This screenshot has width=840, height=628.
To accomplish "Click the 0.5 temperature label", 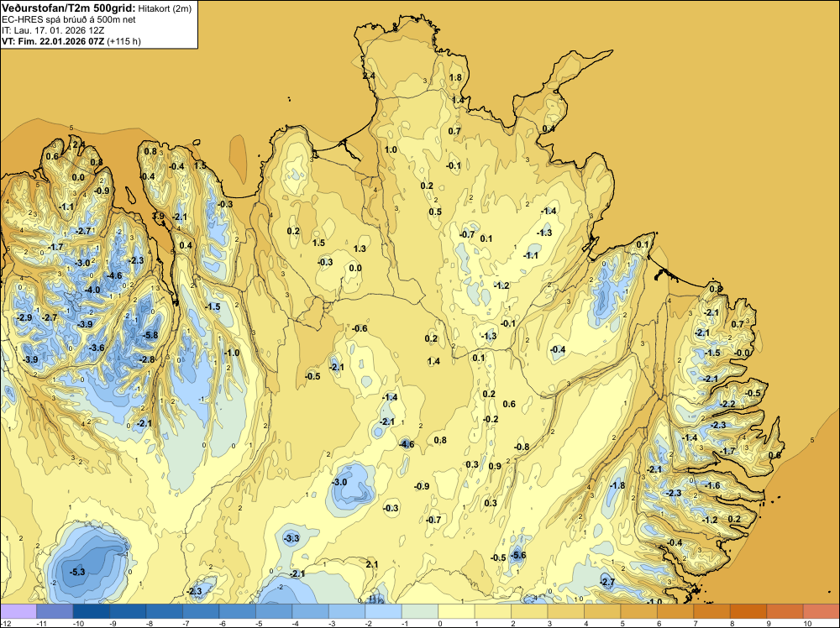I will tap(435, 212).
